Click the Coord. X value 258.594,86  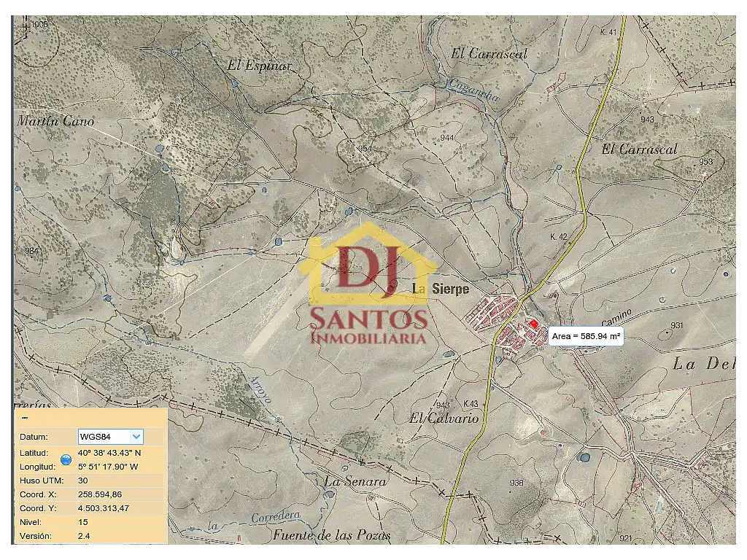click(100, 494)
